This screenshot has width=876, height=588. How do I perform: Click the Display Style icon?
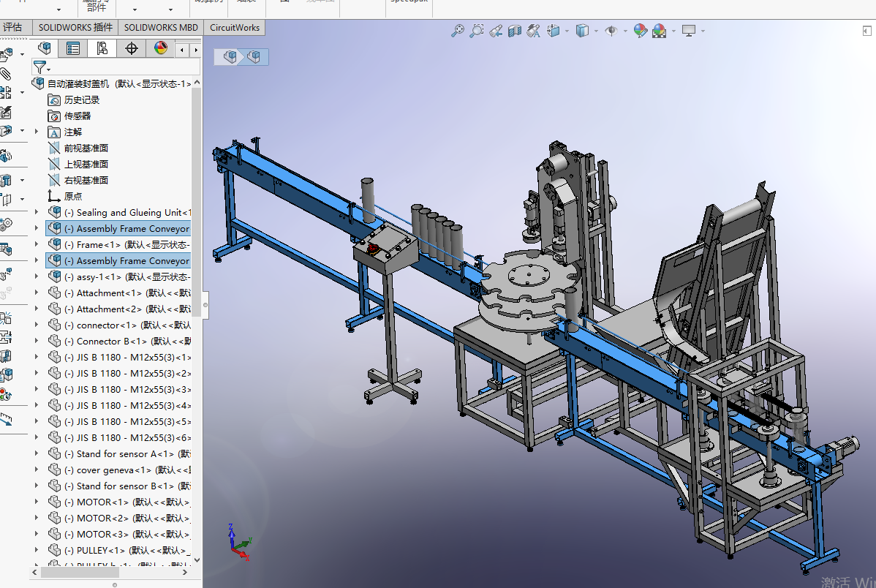click(582, 31)
